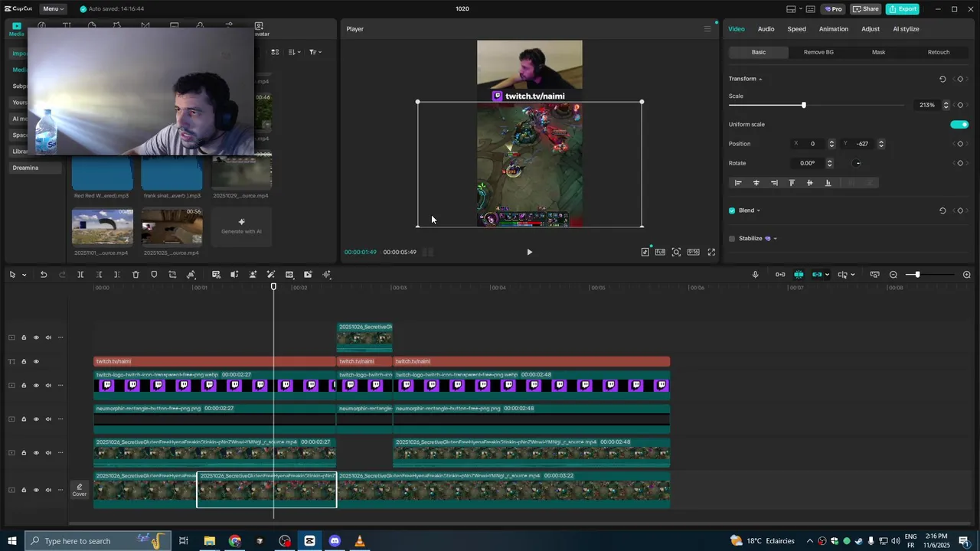Open Discord from the Windows taskbar
The width and height of the screenshot is (980, 551).
click(x=335, y=541)
